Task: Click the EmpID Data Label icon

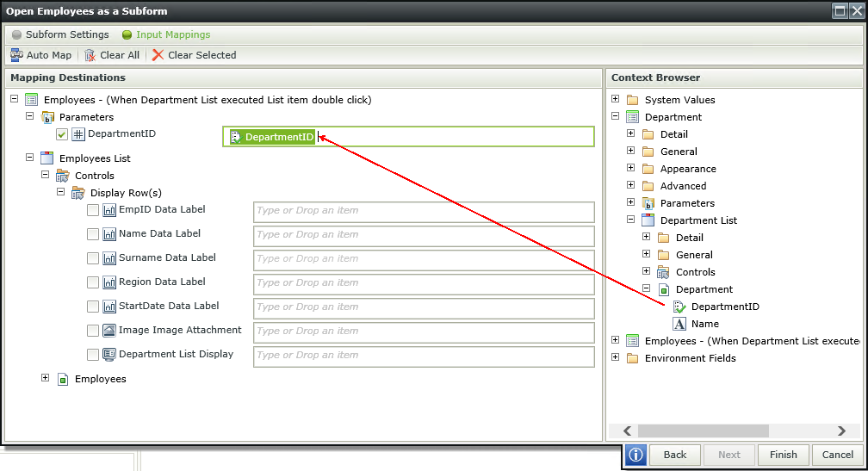Action: coord(109,210)
